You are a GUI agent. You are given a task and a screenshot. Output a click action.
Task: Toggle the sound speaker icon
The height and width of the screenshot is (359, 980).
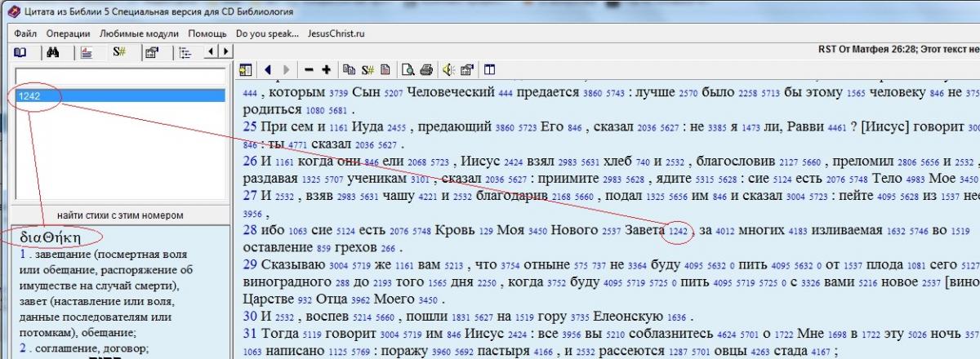pyautogui.click(x=447, y=69)
